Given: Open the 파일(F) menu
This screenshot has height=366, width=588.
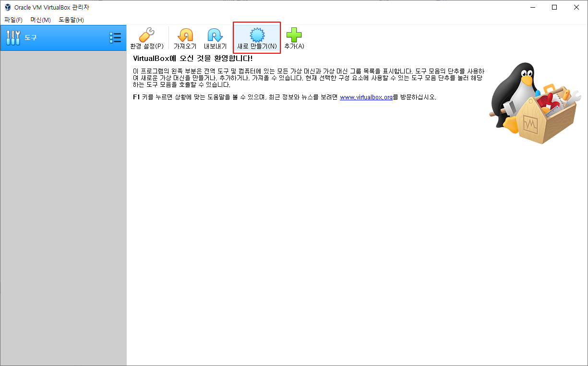Looking at the screenshot, I should click(13, 20).
